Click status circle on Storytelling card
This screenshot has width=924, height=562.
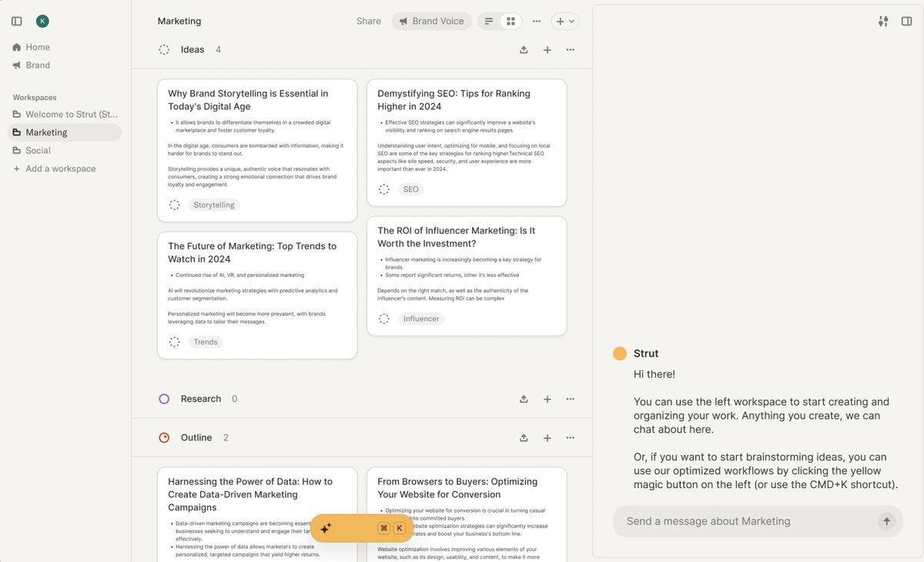pos(175,205)
